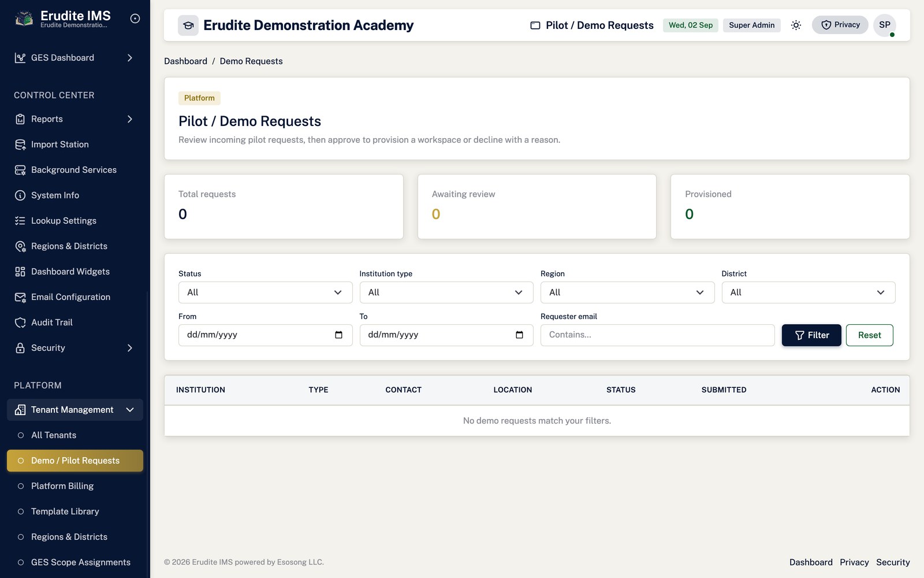The height and width of the screenshot is (578, 924).
Task: Open calendar picker in From date field
Action: click(339, 335)
